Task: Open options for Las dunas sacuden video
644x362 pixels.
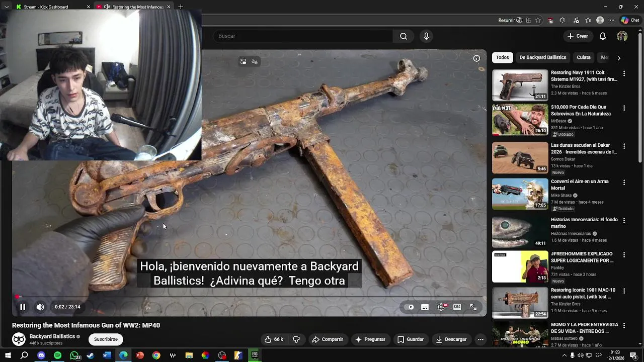Action: (624, 146)
